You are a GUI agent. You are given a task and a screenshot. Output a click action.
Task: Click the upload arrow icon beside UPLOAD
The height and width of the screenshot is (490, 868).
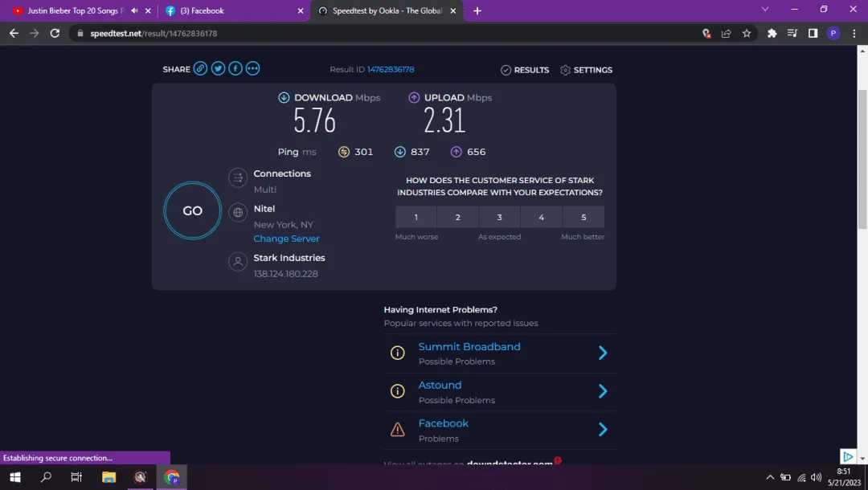[414, 97]
